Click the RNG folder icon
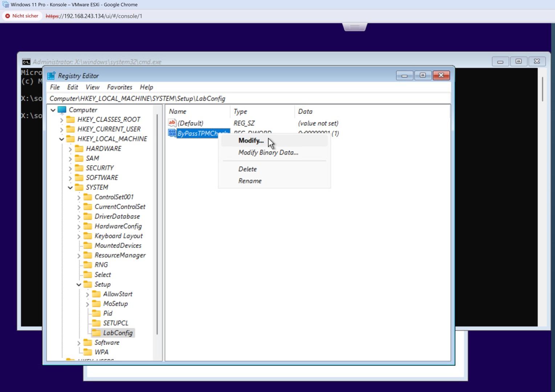This screenshot has height=392, width=555. click(88, 265)
